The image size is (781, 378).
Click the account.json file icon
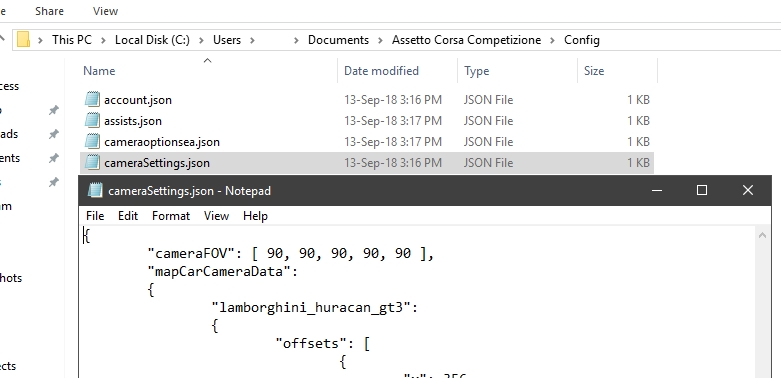pyautogui.click(x=92, y=100)
